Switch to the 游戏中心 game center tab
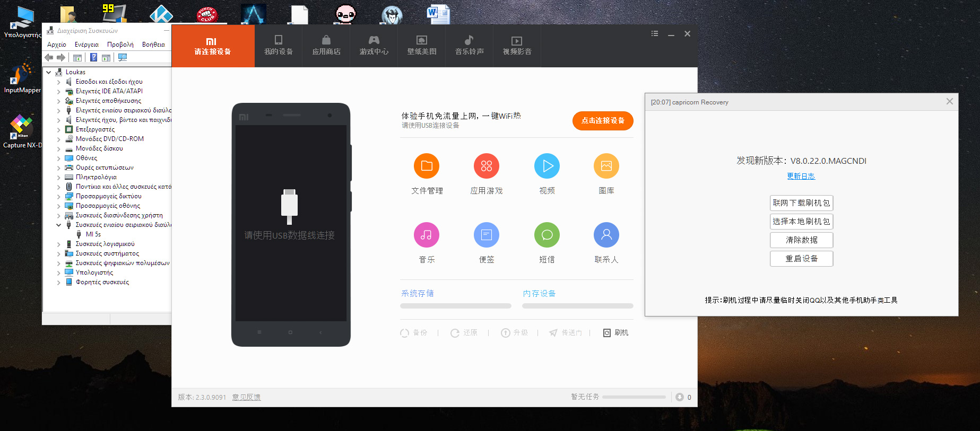980x431 pixels. [x=374, y=46]
